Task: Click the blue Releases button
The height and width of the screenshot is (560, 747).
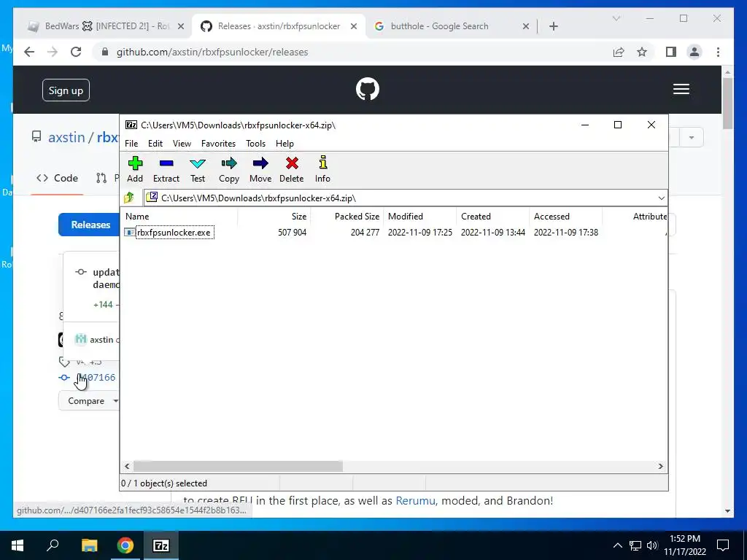Action: tap(90, 225)
